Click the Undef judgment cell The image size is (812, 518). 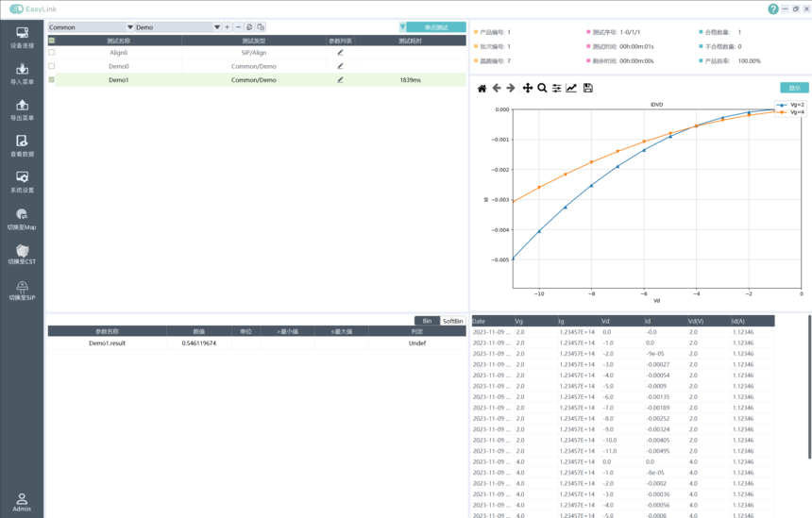(417, 343)
